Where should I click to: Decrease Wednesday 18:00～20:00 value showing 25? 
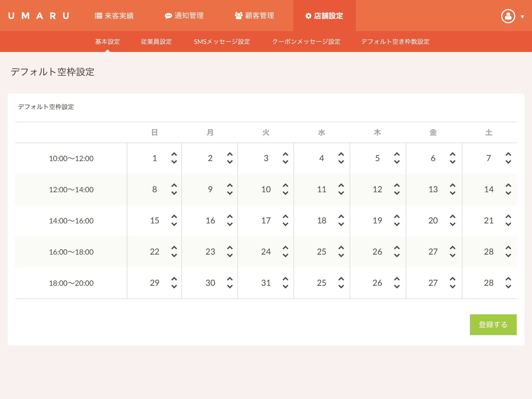click(341, 287)
